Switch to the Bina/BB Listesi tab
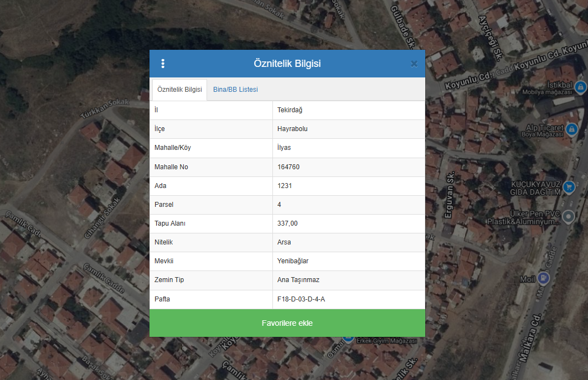Image resolution: width=588 pixels, height=380 pixels. 235,90
